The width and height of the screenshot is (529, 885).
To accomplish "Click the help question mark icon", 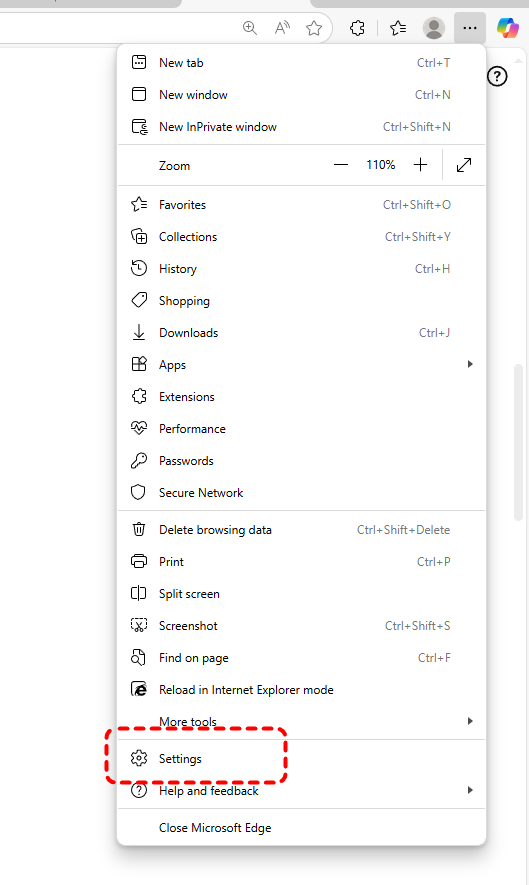I will (x=497, y=76).
